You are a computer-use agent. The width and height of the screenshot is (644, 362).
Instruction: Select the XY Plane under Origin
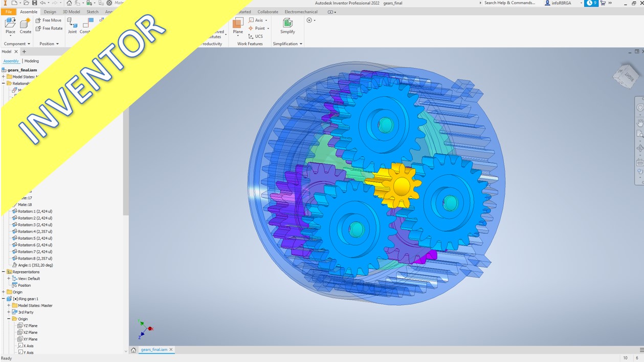27,339
